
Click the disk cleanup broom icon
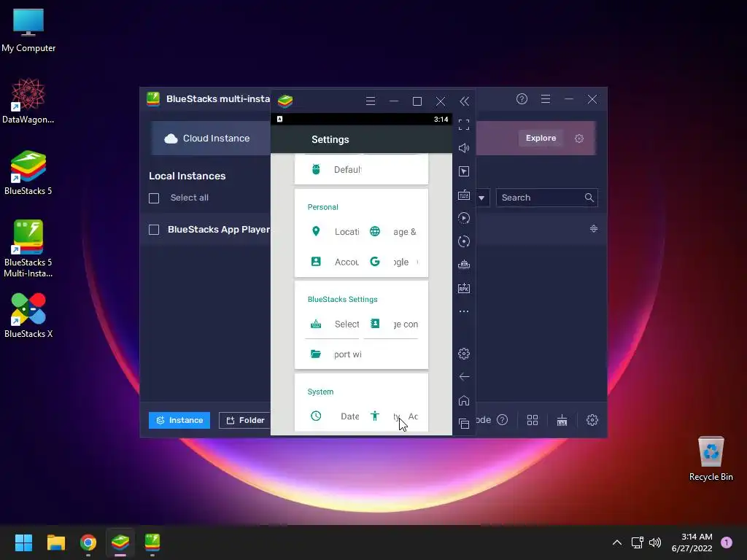tap(562, 420)
